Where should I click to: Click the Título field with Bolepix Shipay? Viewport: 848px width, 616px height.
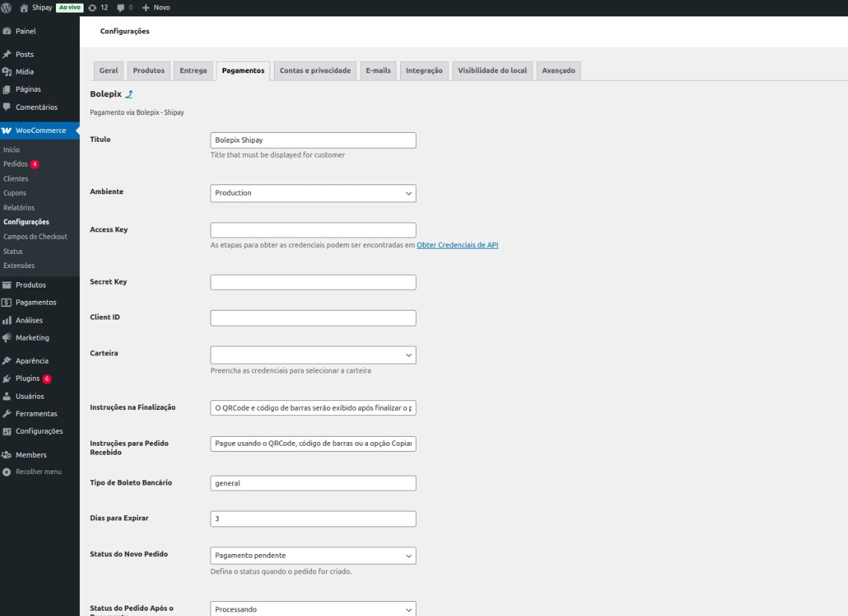(x=313, y=140)
